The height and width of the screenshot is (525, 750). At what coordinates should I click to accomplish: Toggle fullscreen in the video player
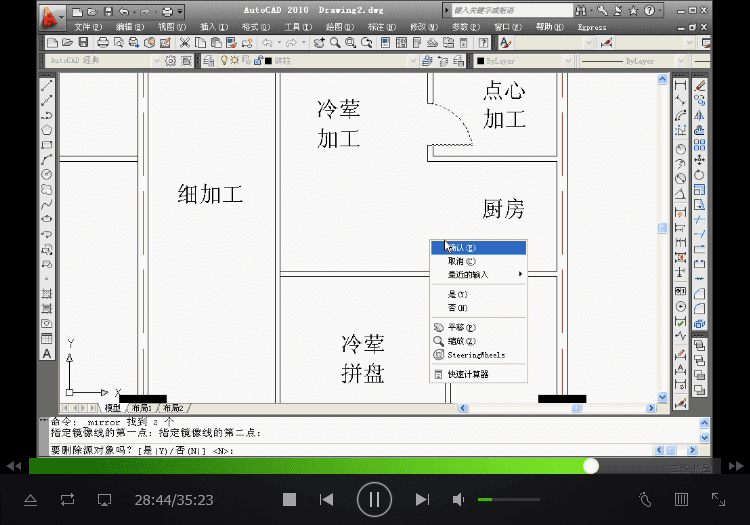click(x=718, y=500)
